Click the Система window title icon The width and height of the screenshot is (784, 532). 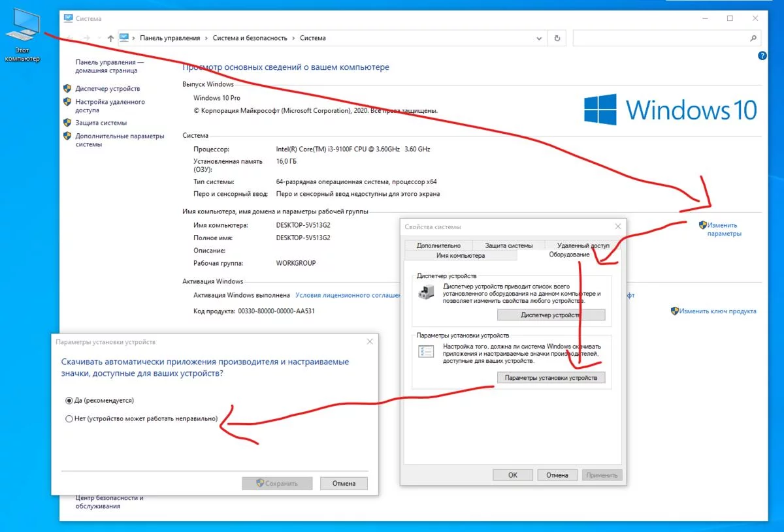68,18
